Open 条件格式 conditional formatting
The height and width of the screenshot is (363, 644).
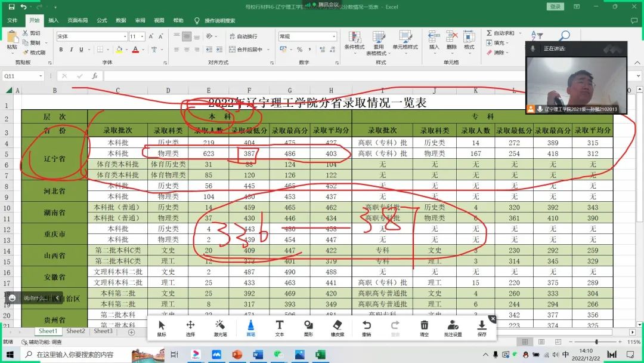pos(354,43)
